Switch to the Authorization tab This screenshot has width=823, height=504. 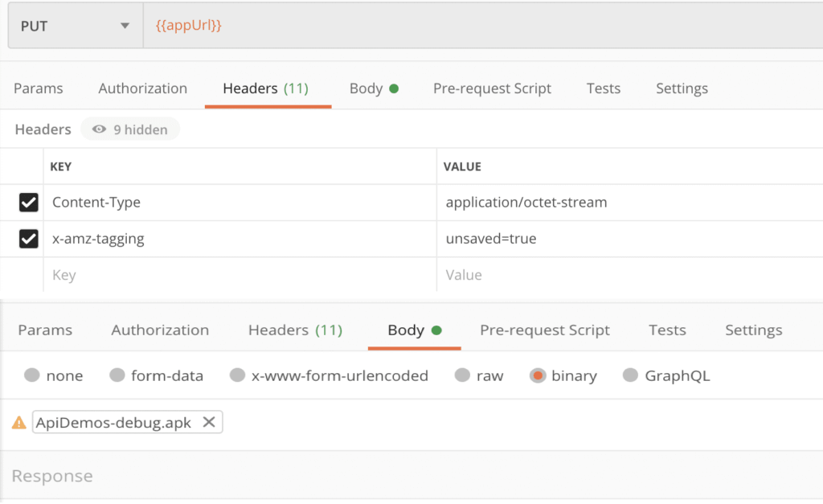[x=160, y=330]
